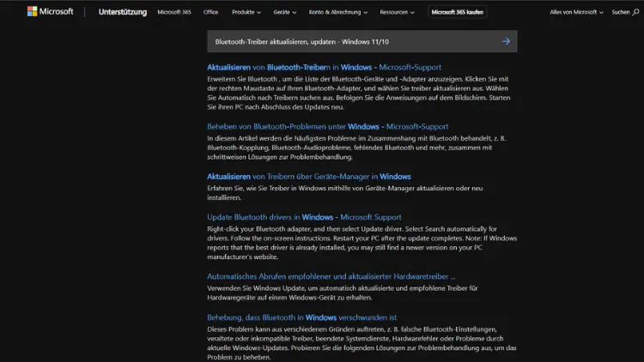Expand the Ressourcen dropdown menu
This screenshot has width=644, height=362.
[x=397, y=12]
